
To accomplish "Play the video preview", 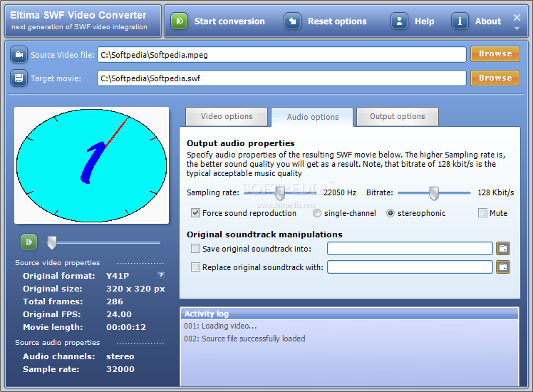I will [x=29, y=242].
